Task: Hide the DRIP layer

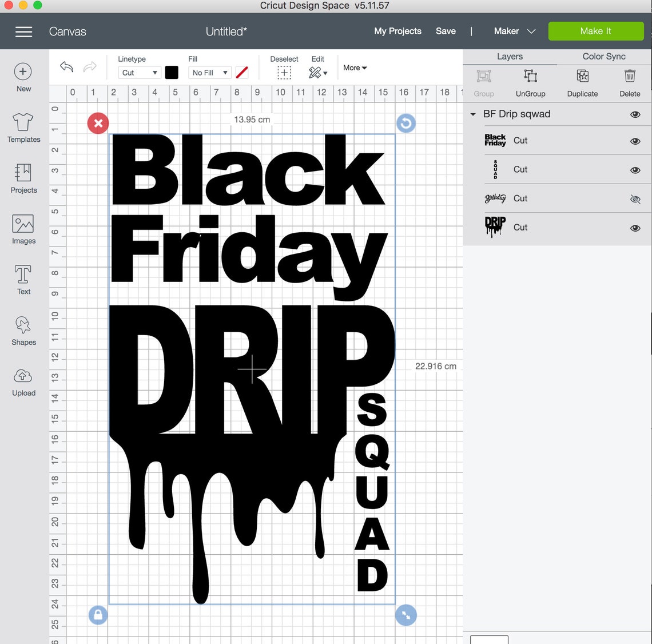Action: pos(635,228)
